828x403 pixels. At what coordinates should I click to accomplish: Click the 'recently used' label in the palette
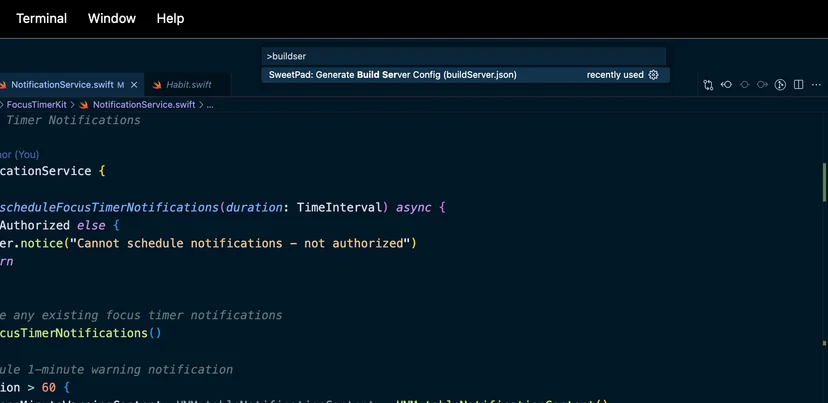click(x=615, y=75)
